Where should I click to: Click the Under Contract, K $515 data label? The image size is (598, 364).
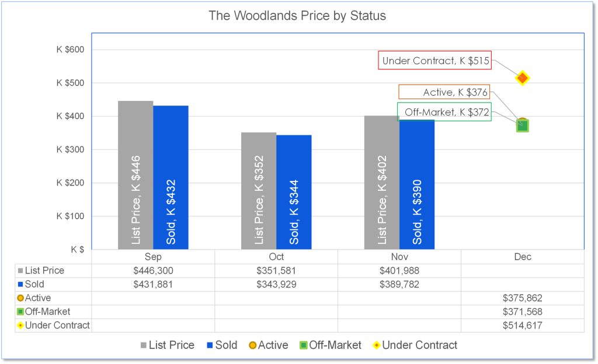coord(436,61)
